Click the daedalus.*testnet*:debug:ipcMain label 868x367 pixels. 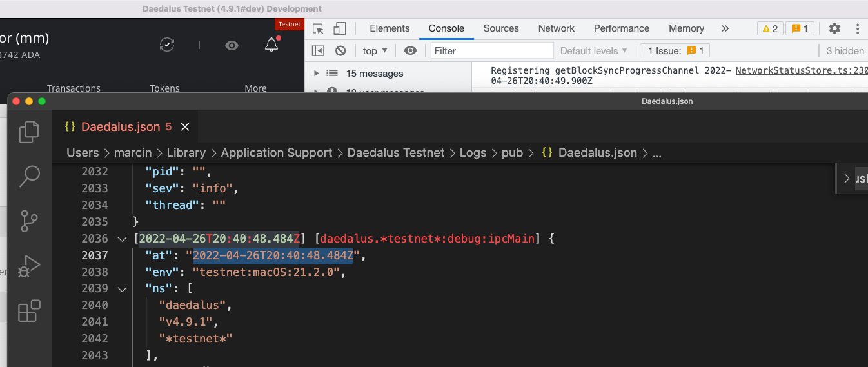[x=428, y=239]
